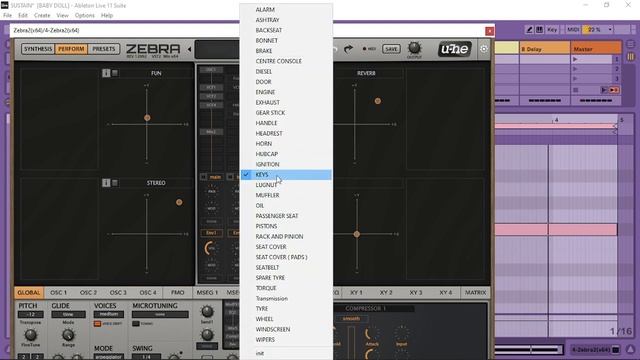This screenshot has width=640, height=360.
Task: Open the selector under the Send1 knobs
Action: click(x=207, y=346)
